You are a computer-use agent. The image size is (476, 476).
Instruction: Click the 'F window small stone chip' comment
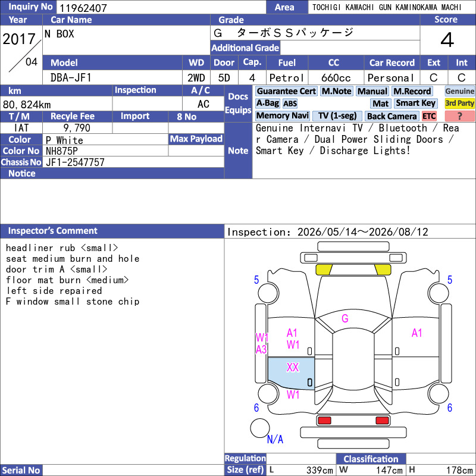(x=73, y=302)
